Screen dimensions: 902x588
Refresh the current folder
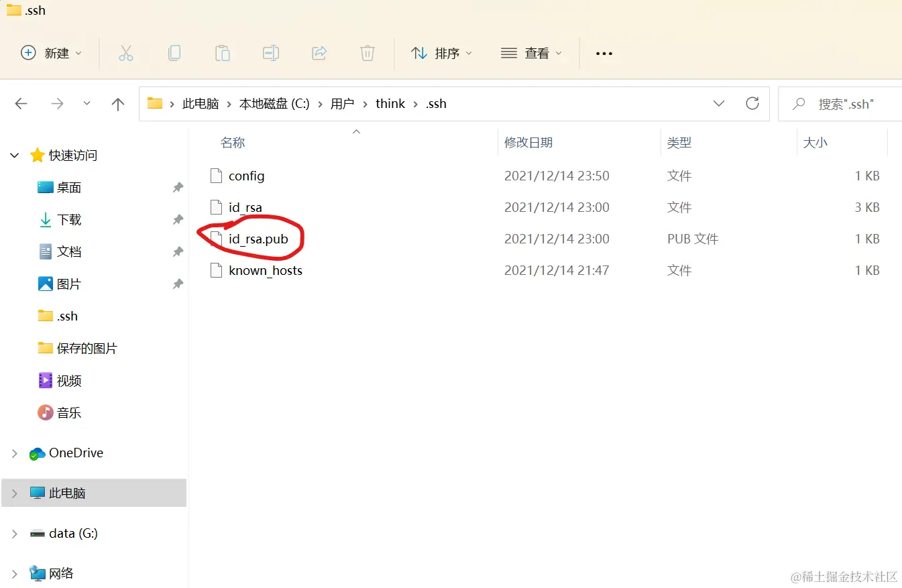click(x=752, y=103)
